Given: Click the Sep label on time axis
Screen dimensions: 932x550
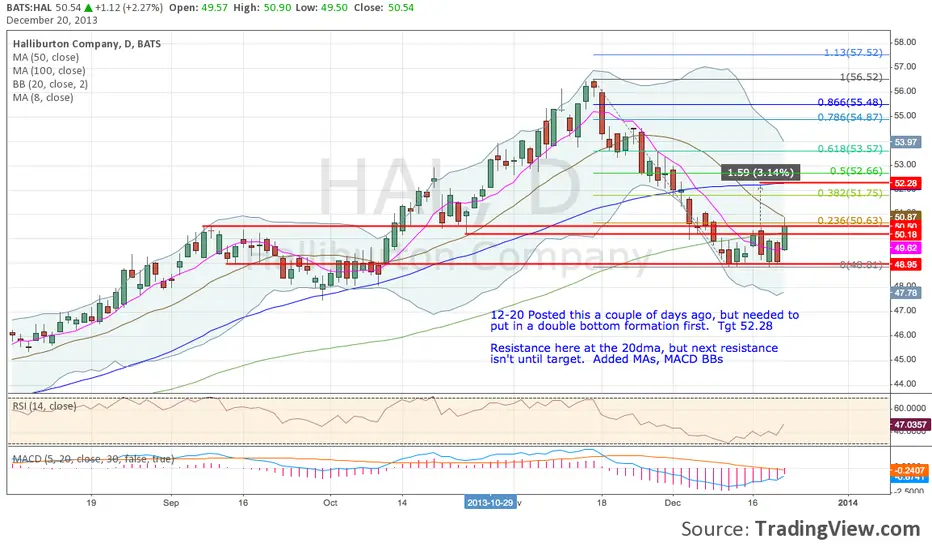Looking at the screenshot, I should point(171,503).
